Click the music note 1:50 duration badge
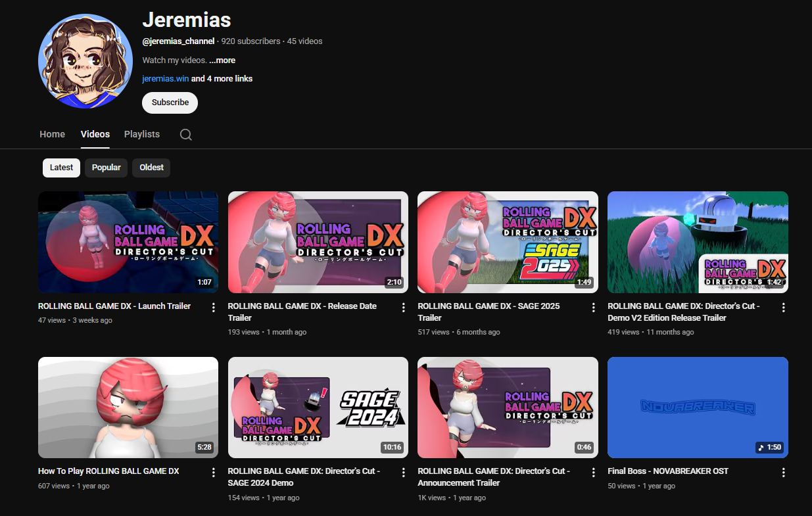812x516 pixels. pos(769,447)
